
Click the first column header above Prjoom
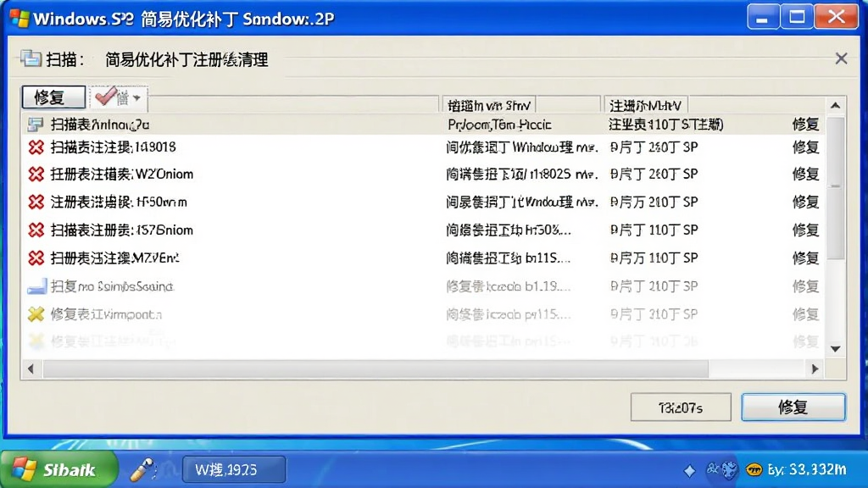tap(488, 105)
